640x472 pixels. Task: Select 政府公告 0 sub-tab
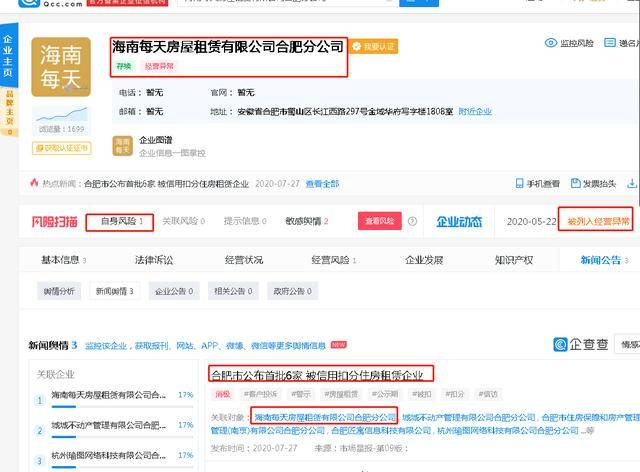(x=292, y=291)
